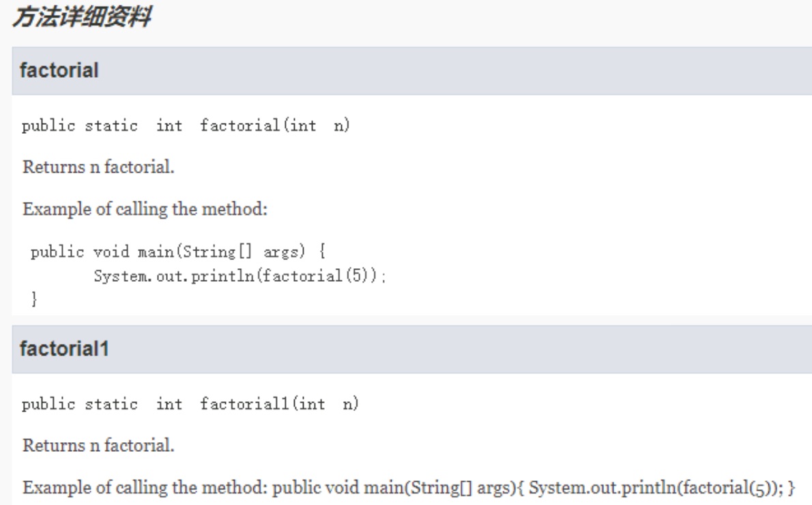
Task: Click the word 'public' in the factorial1 signature
Action: [x=48, y=405]
